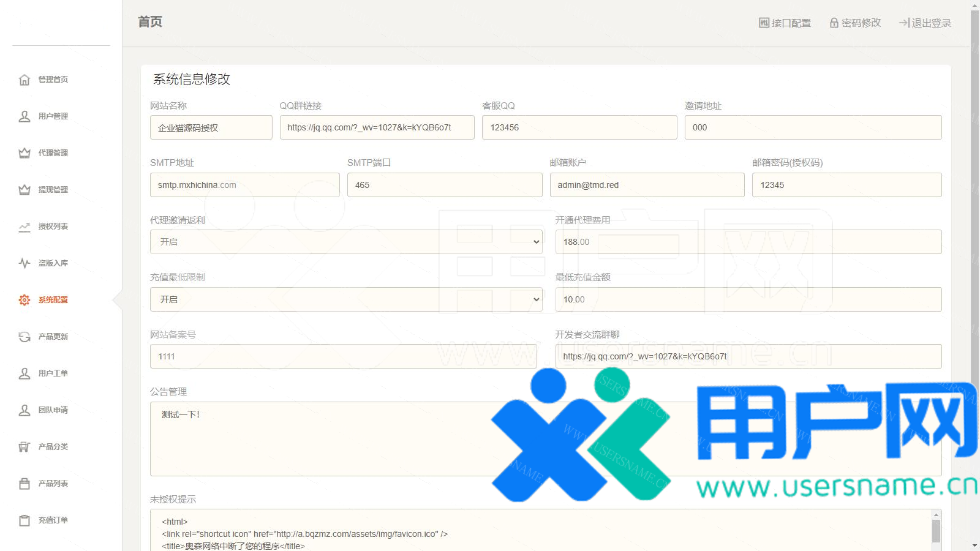Open the 密码修改 link

pyautogui.click(x=855, y=23)
